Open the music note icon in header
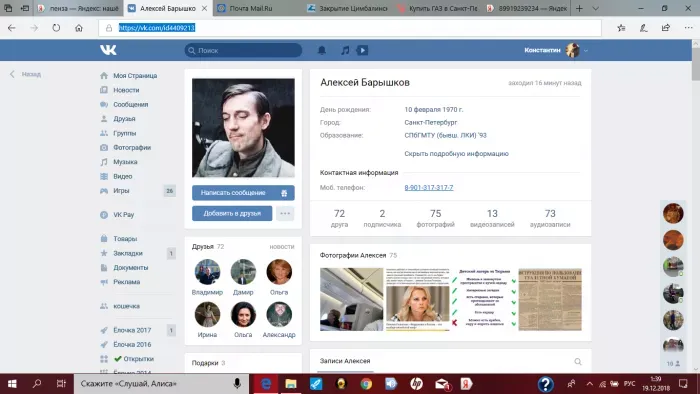The height and width of the screenshot is (394, 700). 345,50
